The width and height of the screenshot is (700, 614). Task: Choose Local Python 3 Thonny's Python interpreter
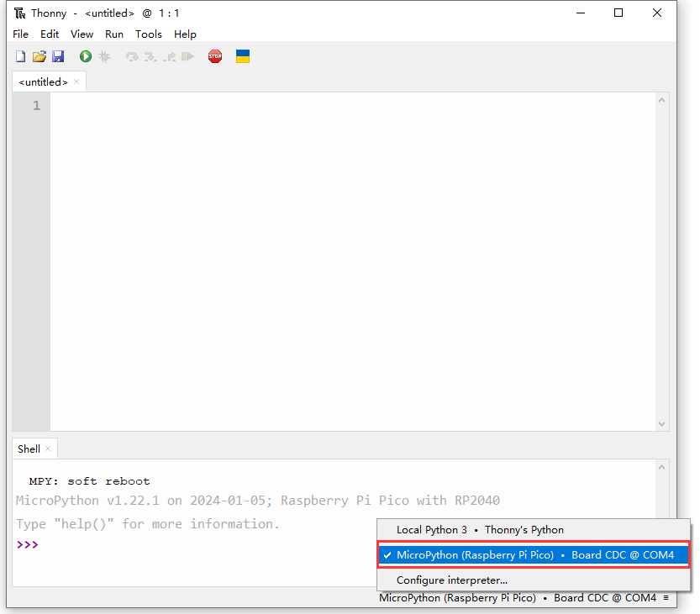click(534, 530)
